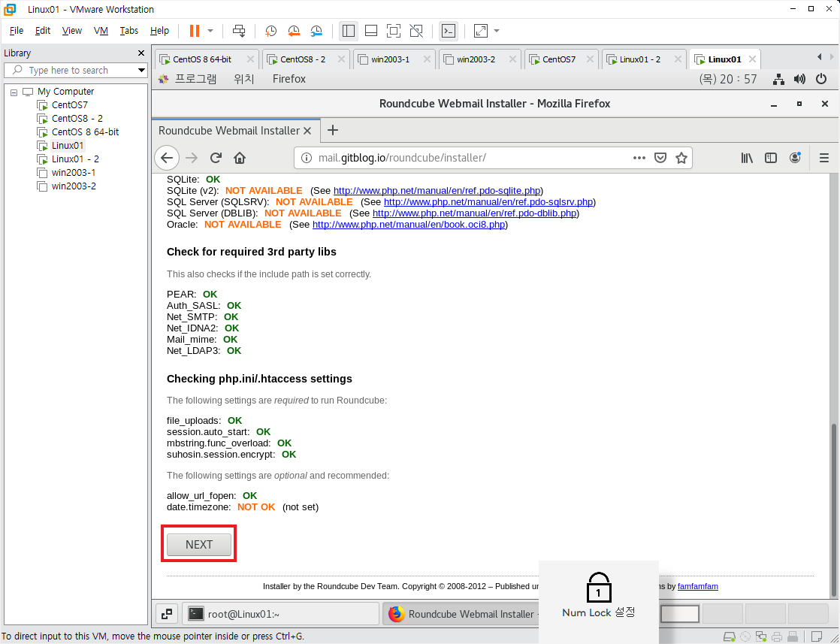Click the power icon in the GNOME top bar
This screenshot has width=840, height=644.
[821, 80]
